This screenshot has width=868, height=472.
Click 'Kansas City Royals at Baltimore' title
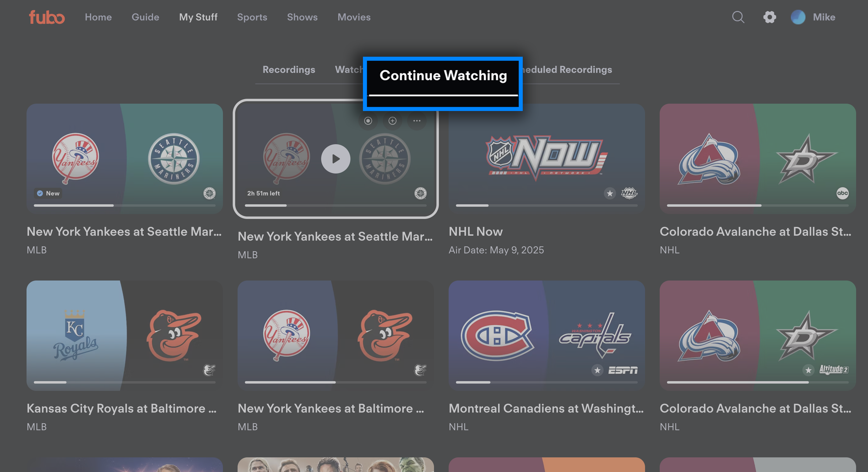[122, 408]
